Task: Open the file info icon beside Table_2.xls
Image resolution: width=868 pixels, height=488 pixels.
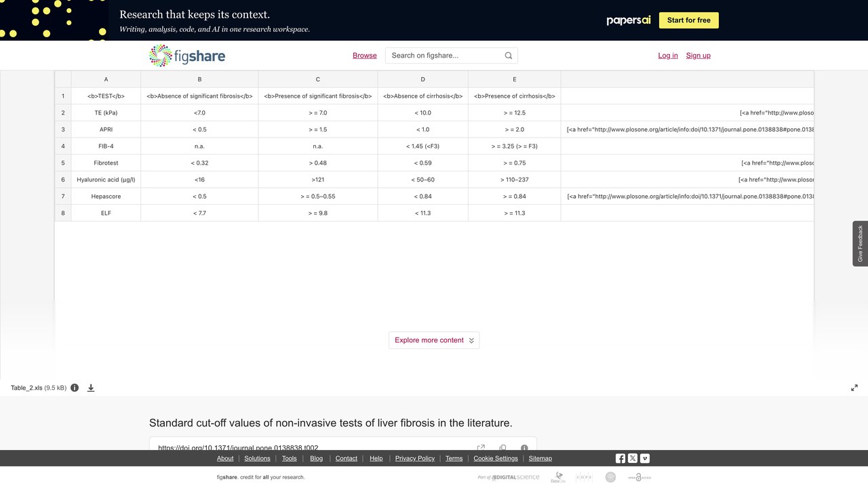Action: (x=75, y=388)
